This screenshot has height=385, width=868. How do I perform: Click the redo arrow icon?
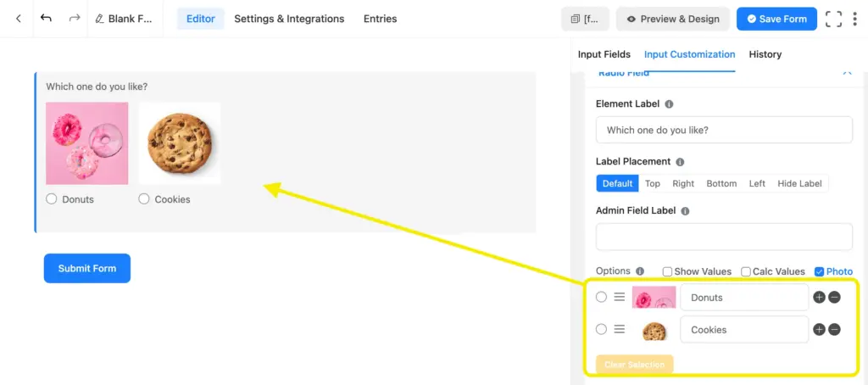pos(74,19)
